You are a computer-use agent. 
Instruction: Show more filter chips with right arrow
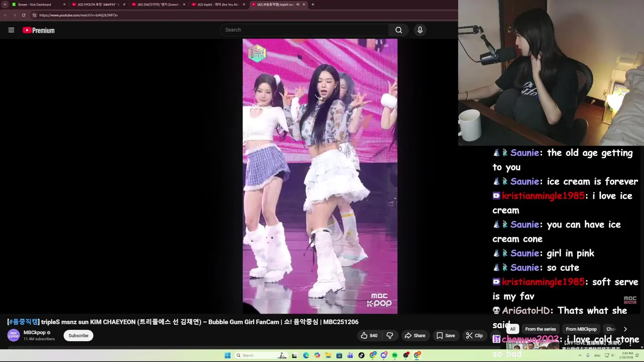coord(625,329)
